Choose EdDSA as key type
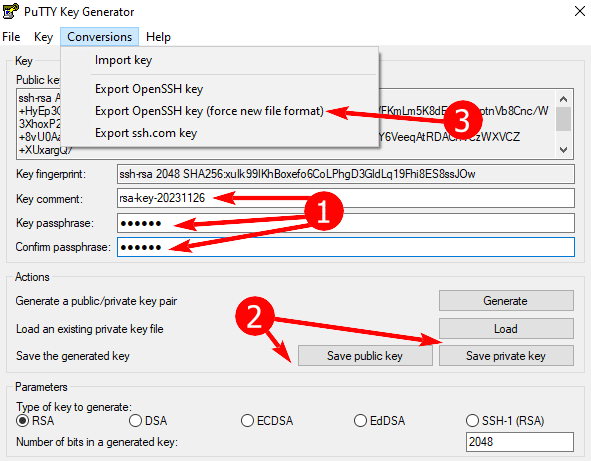 pos(360,421)
